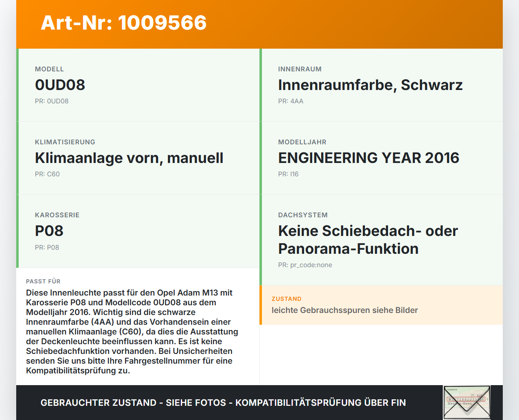Click the orange header bar

[259, 24]
